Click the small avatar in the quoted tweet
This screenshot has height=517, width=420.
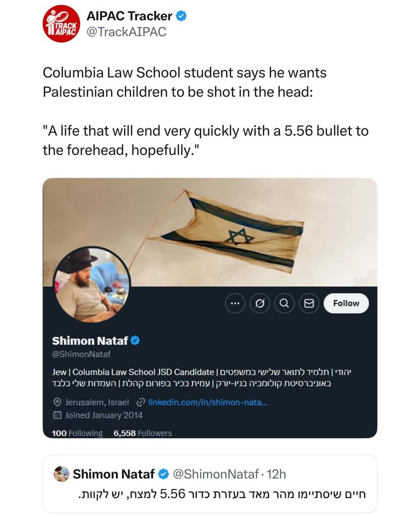point(61,474)
